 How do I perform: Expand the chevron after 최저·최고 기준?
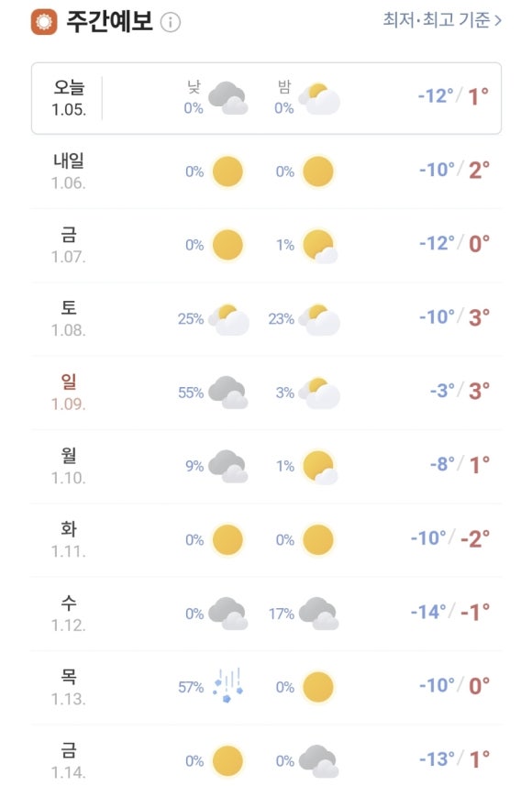497,20
